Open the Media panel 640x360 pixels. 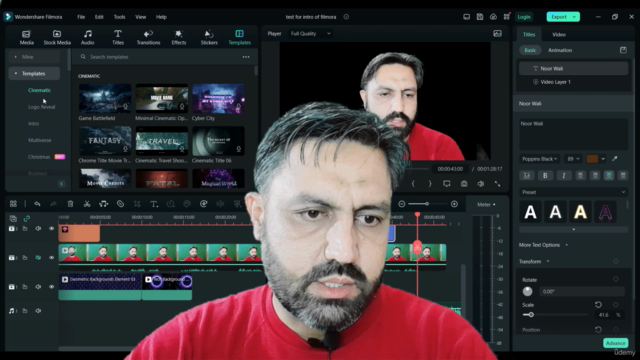[27, 37]
